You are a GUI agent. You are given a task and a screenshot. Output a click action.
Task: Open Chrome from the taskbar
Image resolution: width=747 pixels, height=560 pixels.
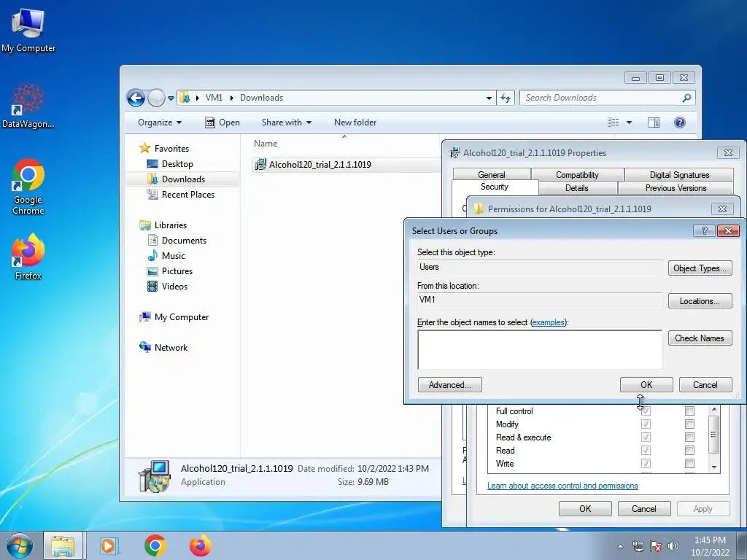coord(155,545)
